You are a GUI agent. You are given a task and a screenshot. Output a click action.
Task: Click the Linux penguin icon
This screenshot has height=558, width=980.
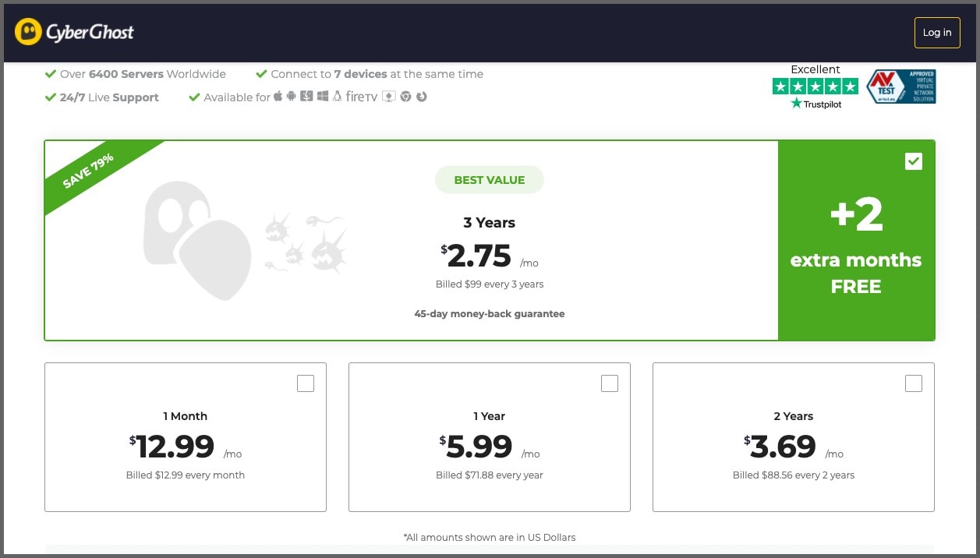pos(338,97)
